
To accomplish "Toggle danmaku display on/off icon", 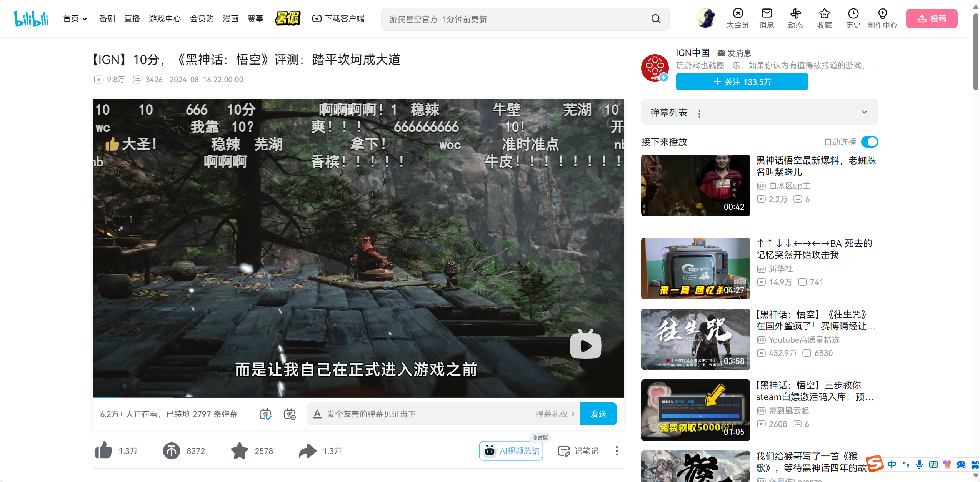I will [265, 414].
